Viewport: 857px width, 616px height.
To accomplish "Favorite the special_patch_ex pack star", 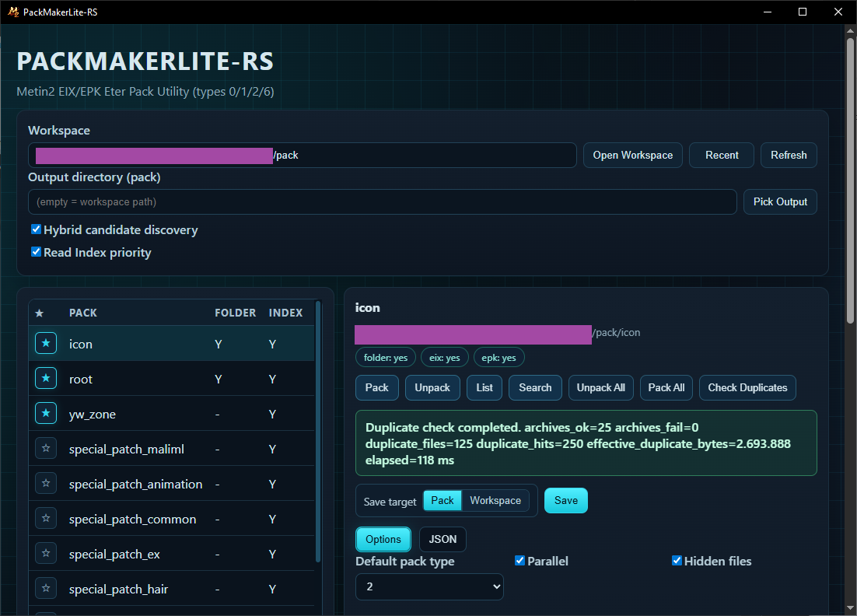I will (46, 553).
